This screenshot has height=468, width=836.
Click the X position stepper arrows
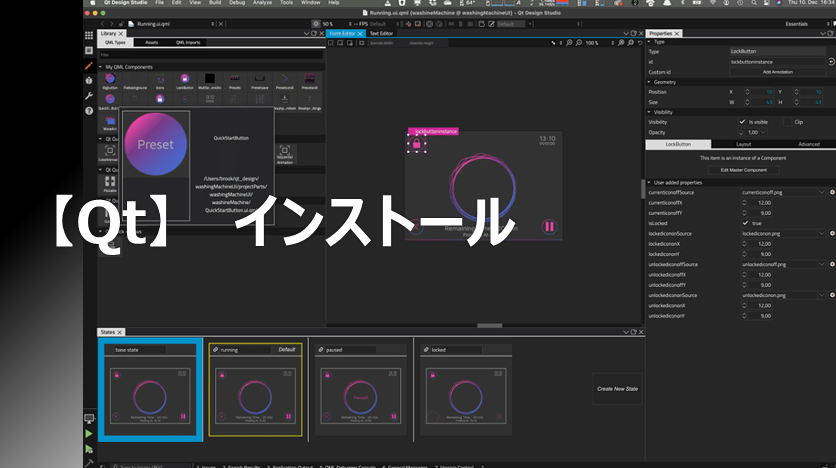click(747, 92)
